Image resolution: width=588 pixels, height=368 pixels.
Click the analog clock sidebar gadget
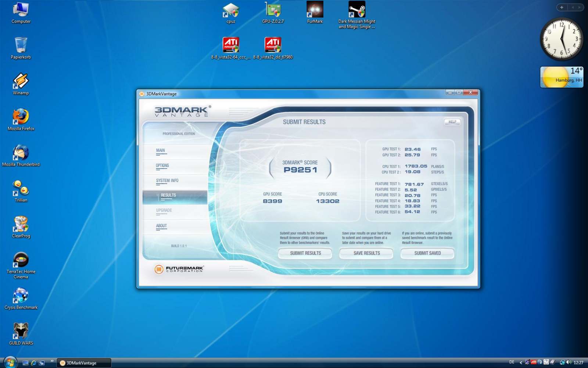562,39
